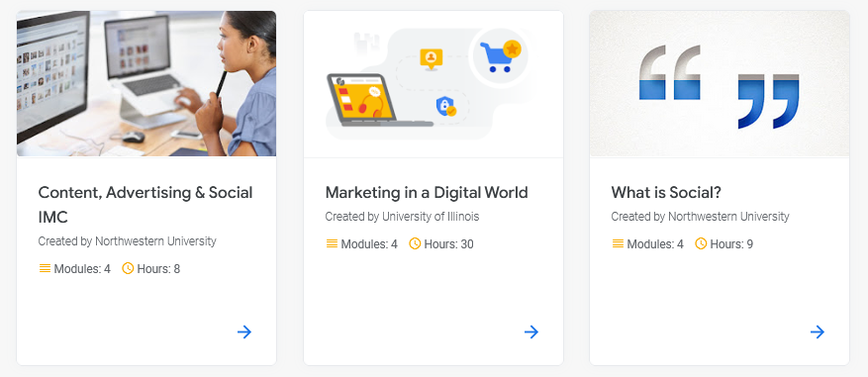Click the modules icon on Content, Advertising card
The height and width of the screenshot is (377, 868).
(x=45, y=268)
